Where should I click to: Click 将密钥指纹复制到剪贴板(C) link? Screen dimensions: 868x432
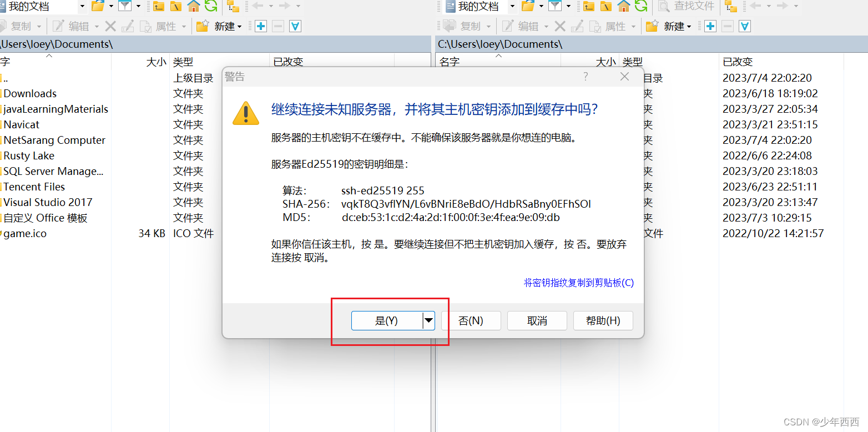point(579,283)
